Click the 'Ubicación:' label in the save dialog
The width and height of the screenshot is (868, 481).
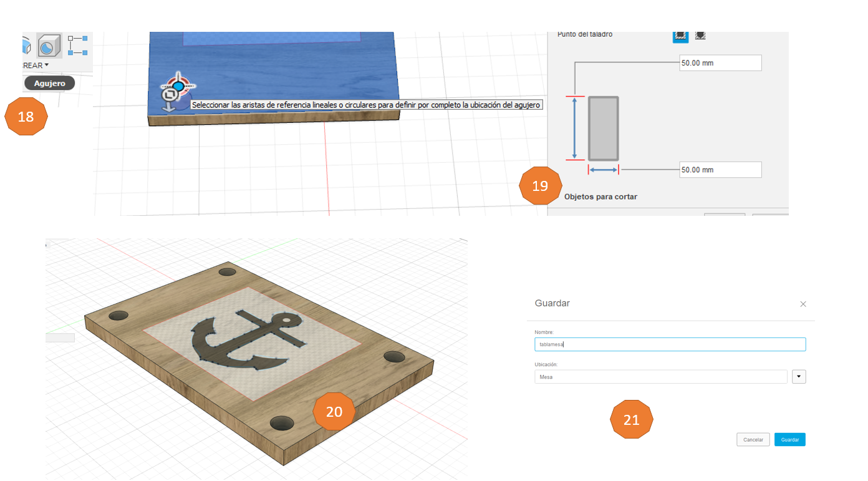pyautogui.click(x=546, y=364)
